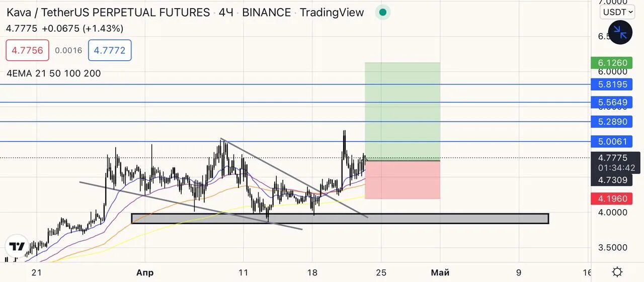Click the 4.7775 current price label
Image resolution: width=644 pixels, height=282 pixels.
pyautogui.click(x=613, y=158)
